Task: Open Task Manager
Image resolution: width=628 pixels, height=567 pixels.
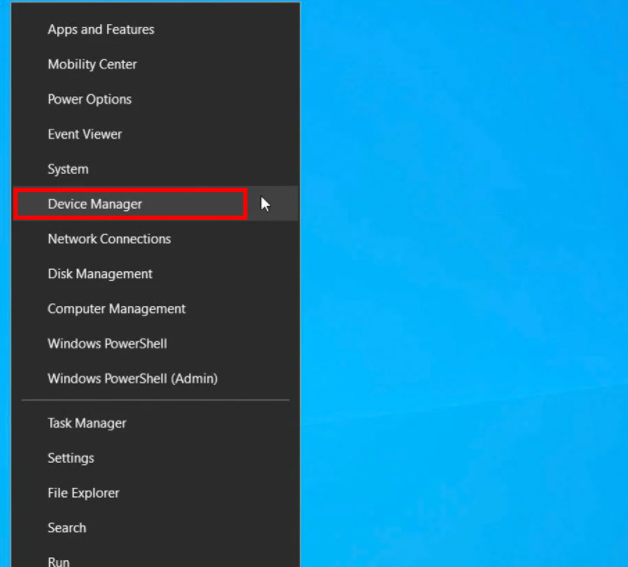Action: tap(87, 423)
